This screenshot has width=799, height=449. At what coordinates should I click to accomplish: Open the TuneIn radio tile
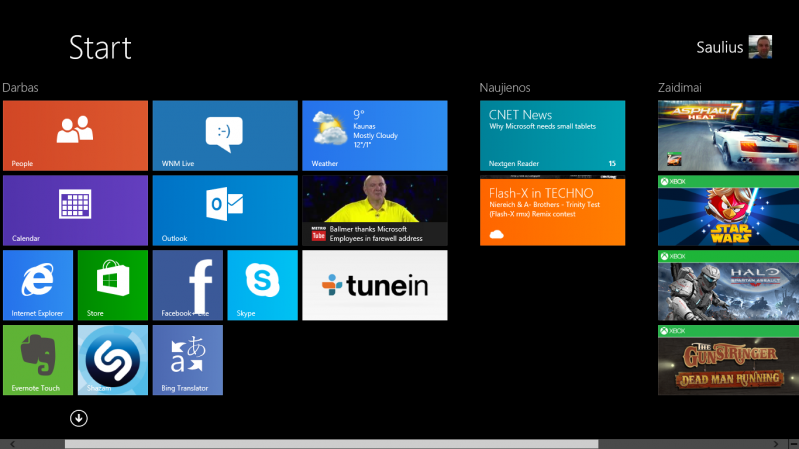point(375,285)
